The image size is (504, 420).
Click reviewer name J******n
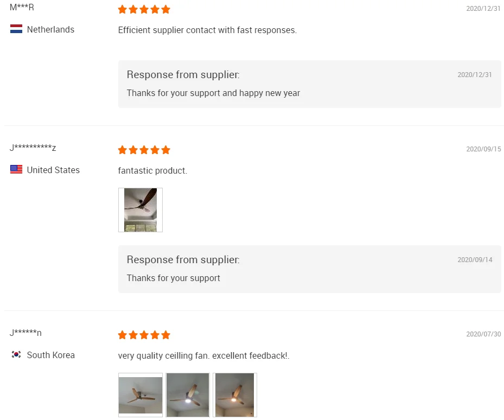[x=25, y=333]
